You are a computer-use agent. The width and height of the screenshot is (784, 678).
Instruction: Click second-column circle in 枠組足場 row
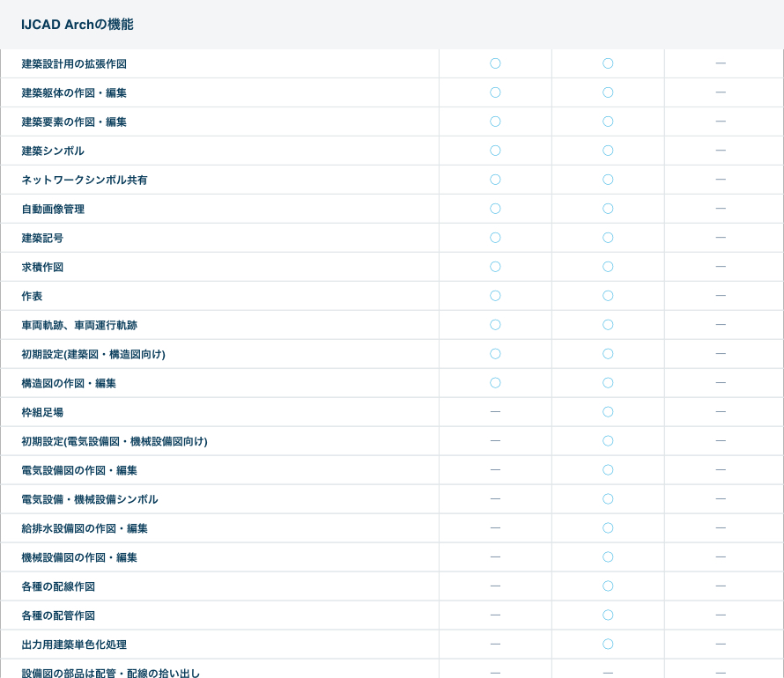click(x=608, y=411)
